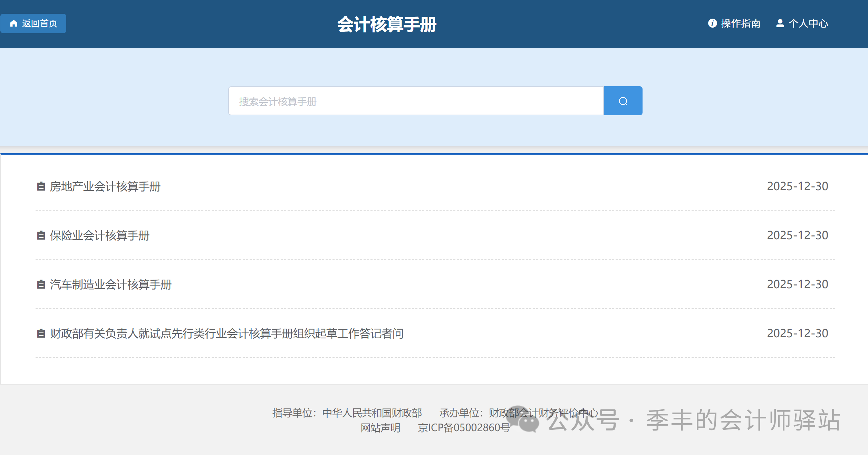Click the home icon beside 返回首页
This screenshot has height=455, width=868.
pyautogui.click(x=14, y=23)
